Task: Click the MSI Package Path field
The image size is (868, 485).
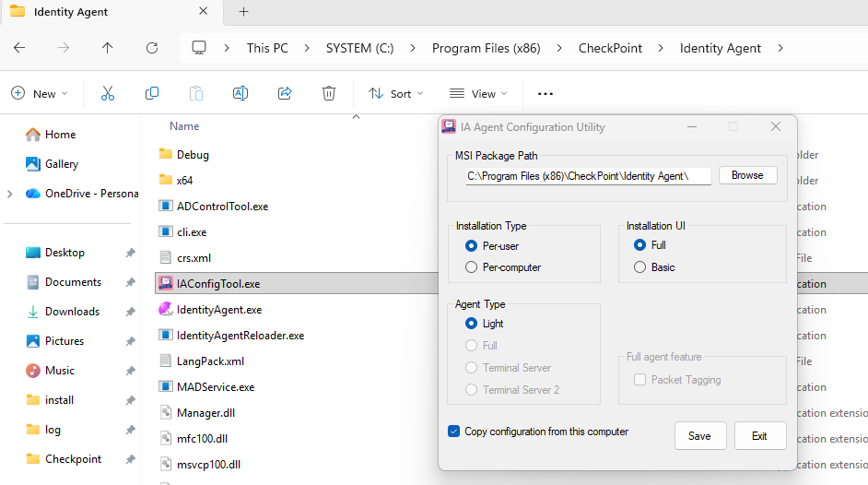Action: point(588,176)
